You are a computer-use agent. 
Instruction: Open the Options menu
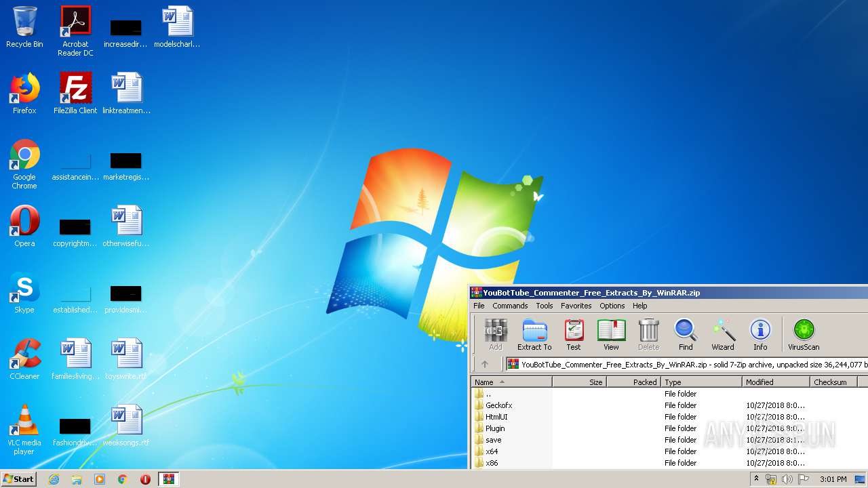[x=612, y=306]
